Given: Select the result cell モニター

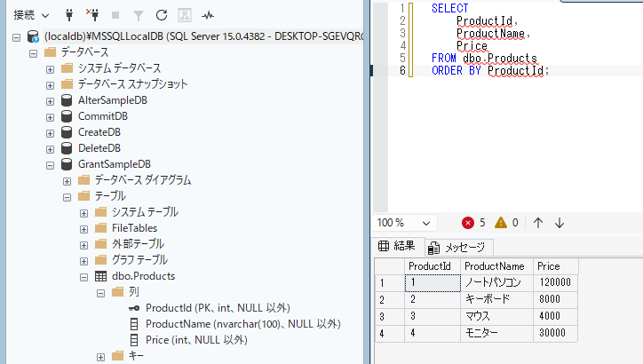Looking at the screenshot, I should [496, 333].
